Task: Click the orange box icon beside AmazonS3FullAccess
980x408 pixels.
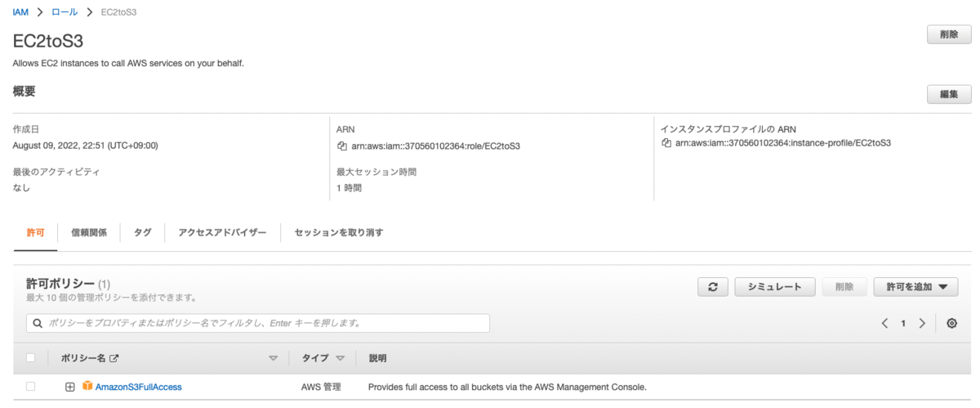Action: (x=87, y=387)
